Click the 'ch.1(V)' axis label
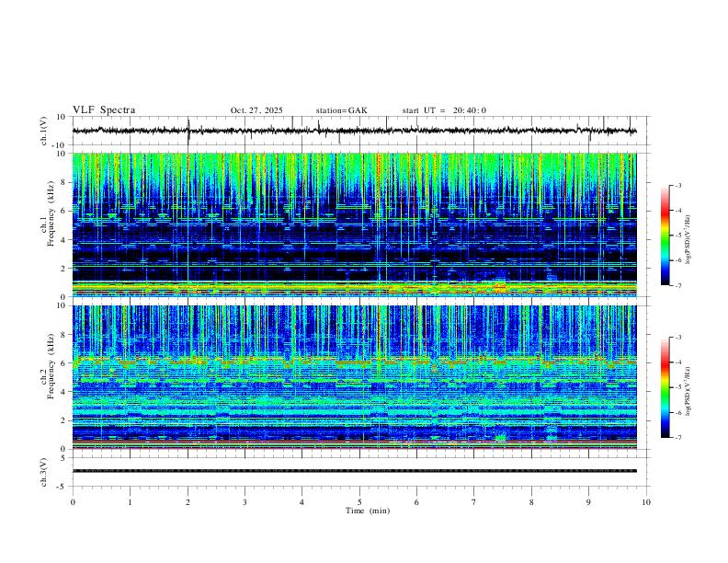The image size is (728, 563). (44, 131)
